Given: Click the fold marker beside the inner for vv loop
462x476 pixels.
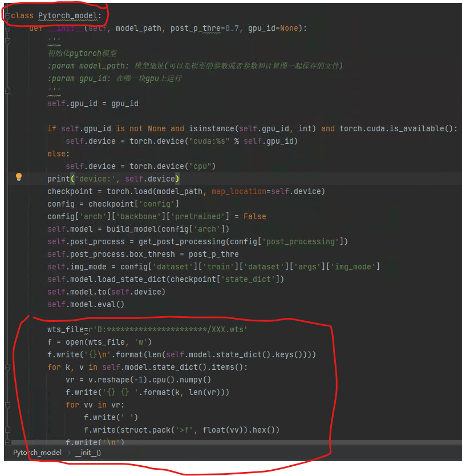Looking at the screenshot, I should pyautogui.click(x=7, y=404).
